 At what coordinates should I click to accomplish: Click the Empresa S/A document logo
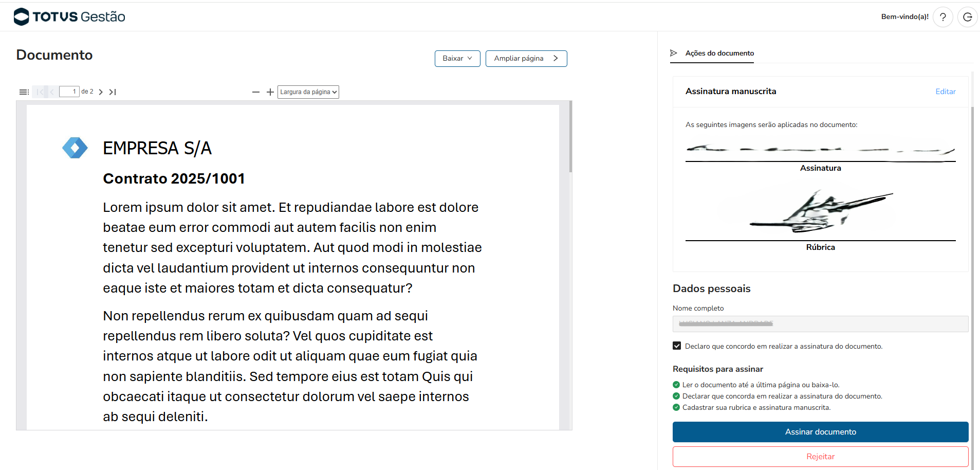(75, 148)
